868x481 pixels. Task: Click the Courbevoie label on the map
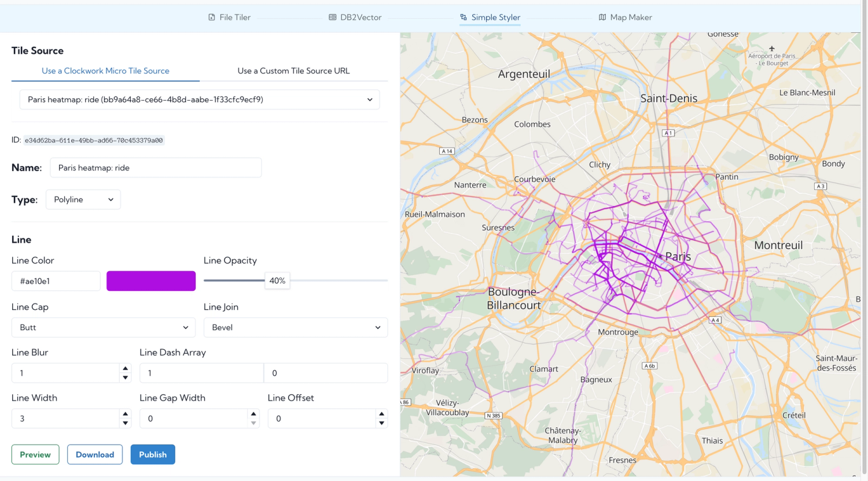click(535, 179)
